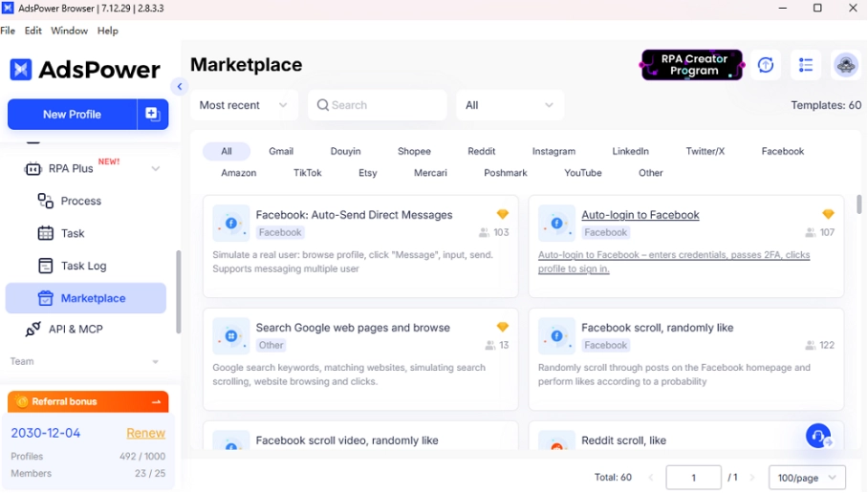This screenshot has width=868, height=493.
Task: Select the LinkedIn filter tab
Action: click(631, 151)
